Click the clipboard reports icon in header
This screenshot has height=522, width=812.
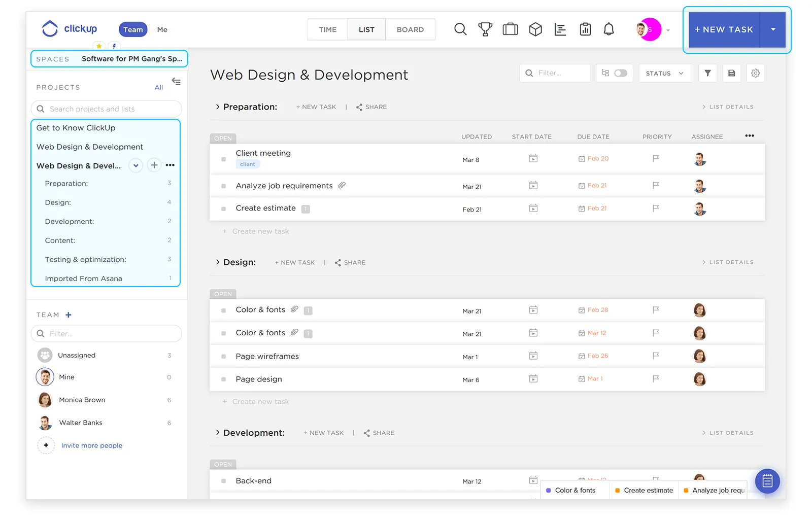pyautogui.click(x=585, y=29)
